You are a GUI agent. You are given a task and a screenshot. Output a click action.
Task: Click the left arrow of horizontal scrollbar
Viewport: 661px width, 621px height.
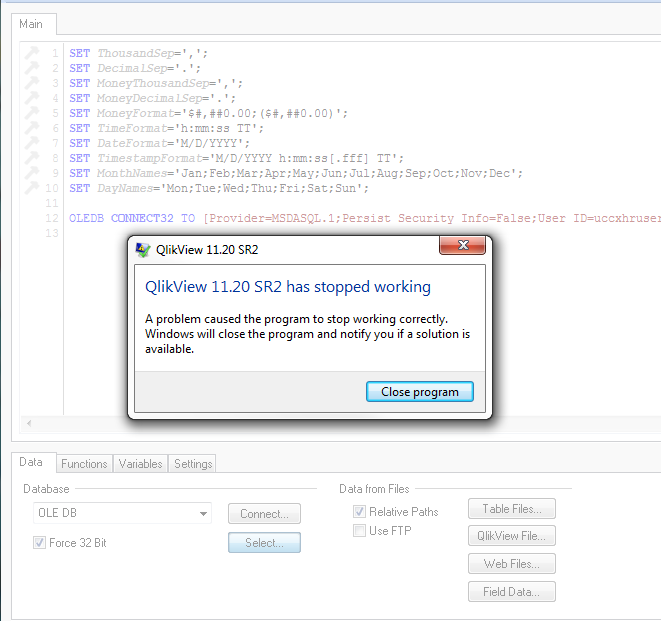pos(29,423)
